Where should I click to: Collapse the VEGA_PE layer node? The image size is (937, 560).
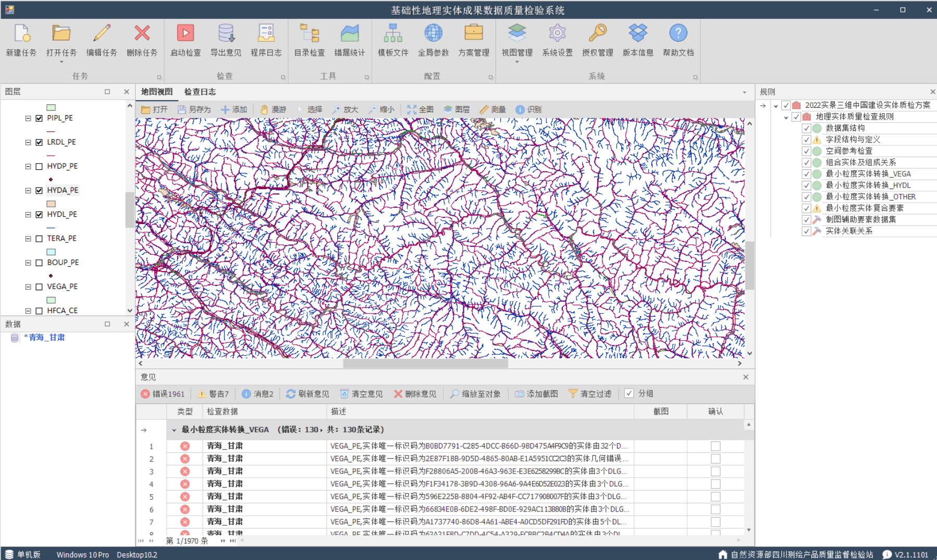click(x=28, y=287)
